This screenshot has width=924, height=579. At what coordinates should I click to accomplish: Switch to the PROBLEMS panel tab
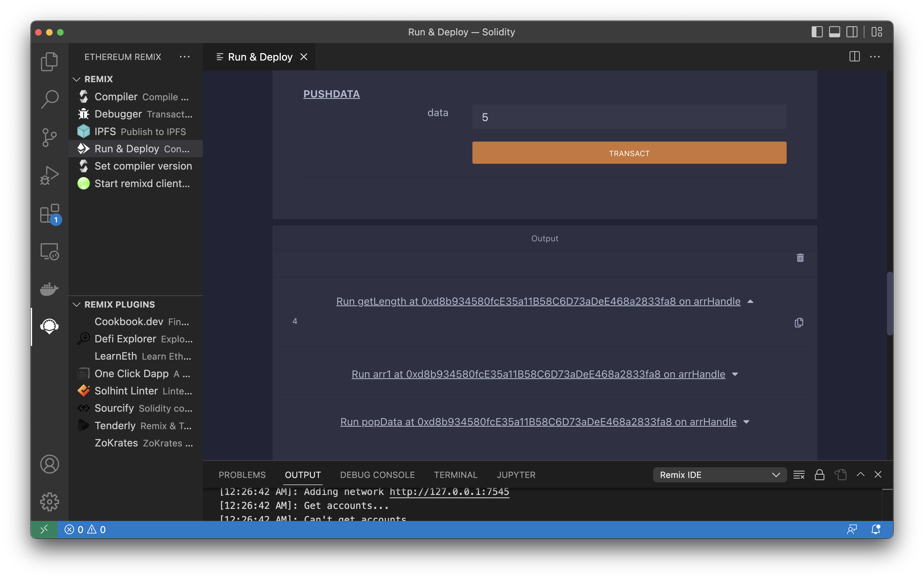coord(242,475)
